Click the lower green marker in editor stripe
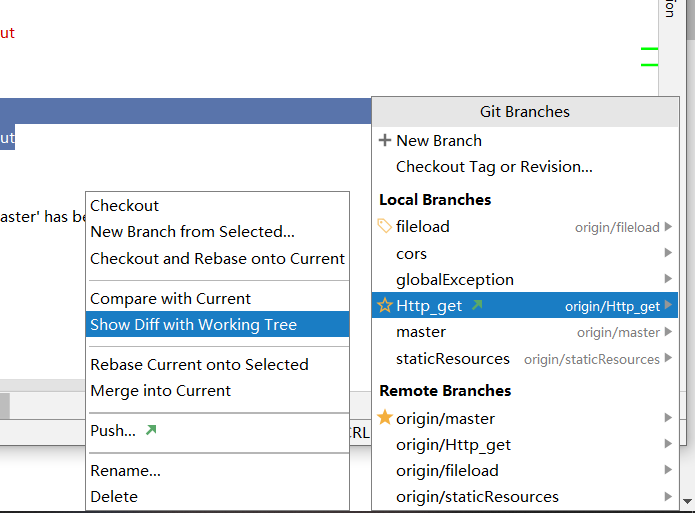The width and height of the screenshot is (695, 513). click(x=649, y=65)
